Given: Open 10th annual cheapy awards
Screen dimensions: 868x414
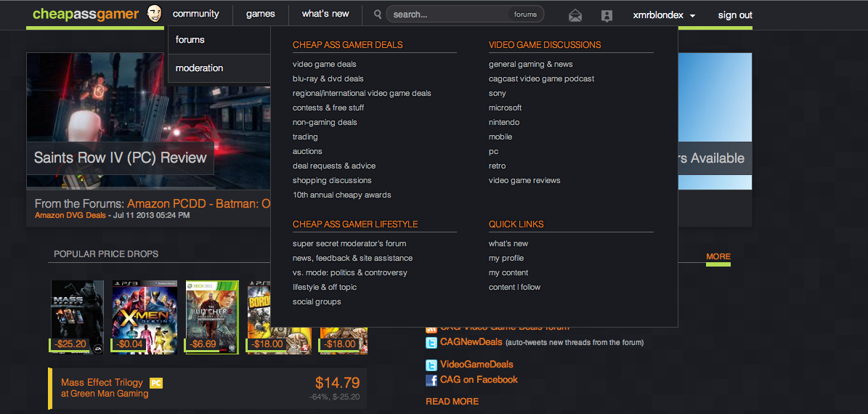Looking at the screenshot, I should point(341,195).
